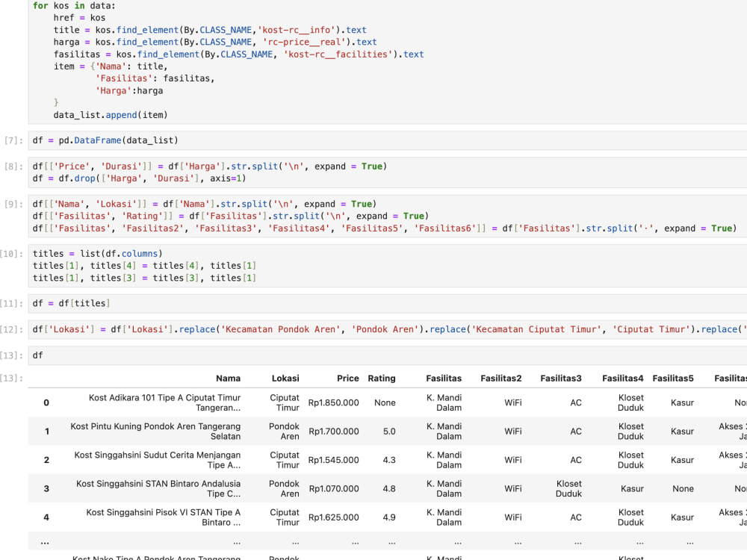Viewport: 747px width, 560px height.
Task: Click row index 3 in dataframe
Action: tap(46, 488)
